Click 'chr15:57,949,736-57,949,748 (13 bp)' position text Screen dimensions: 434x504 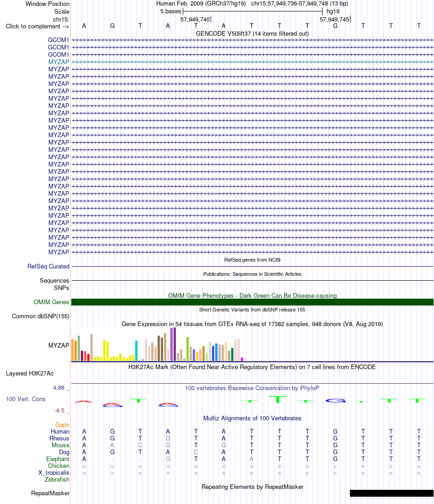click(300, 4)
